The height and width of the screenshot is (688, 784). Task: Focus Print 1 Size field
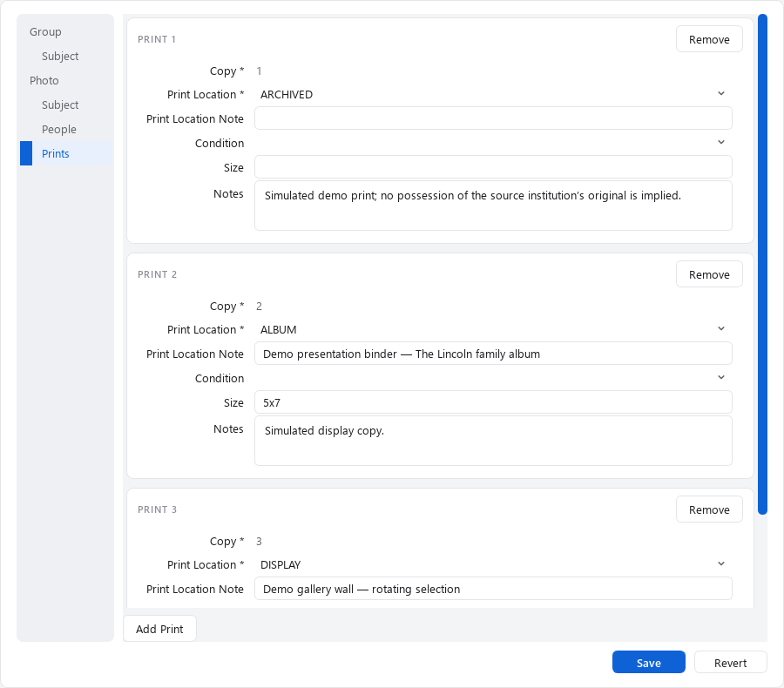coord(493,167)
